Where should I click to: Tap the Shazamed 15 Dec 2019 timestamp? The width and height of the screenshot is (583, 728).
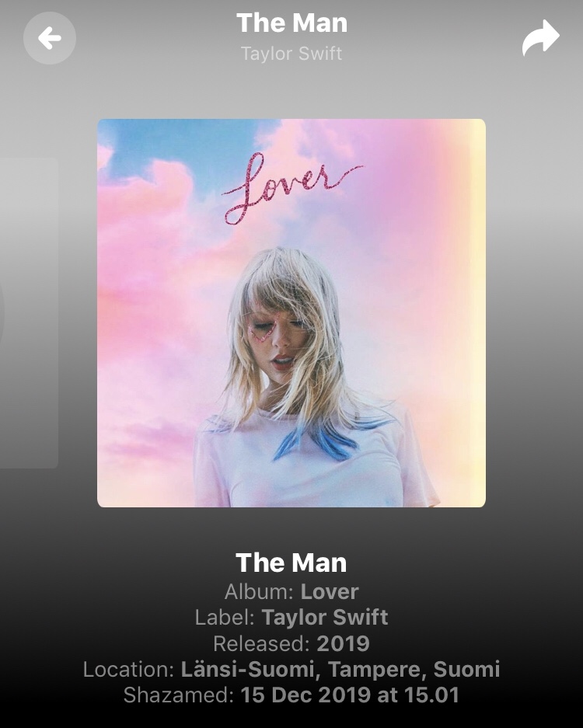point(291,695)
